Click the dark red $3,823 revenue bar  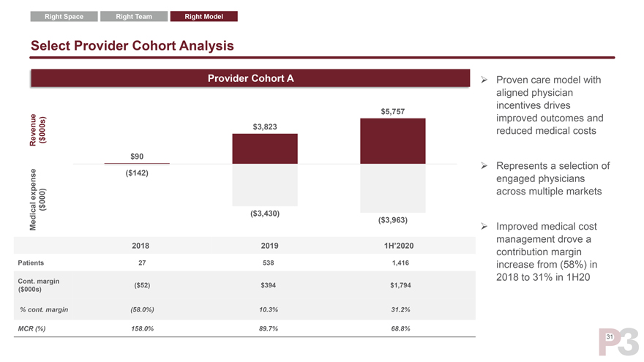[x=265, y=148]
